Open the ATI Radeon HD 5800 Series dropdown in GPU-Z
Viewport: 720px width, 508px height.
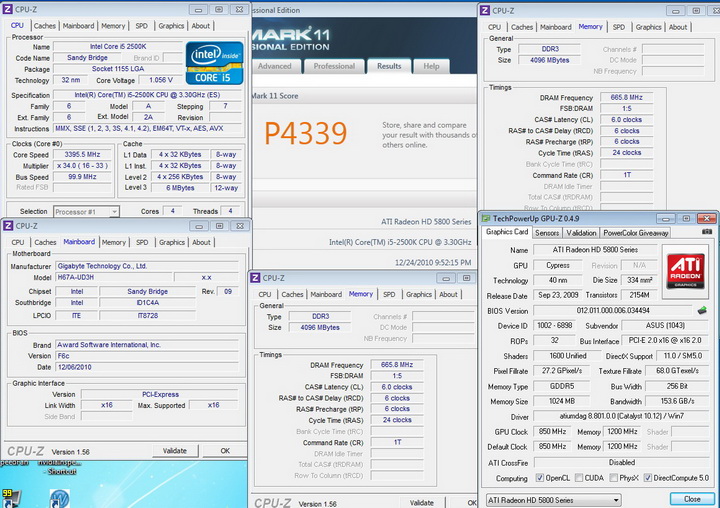[553, 500]
